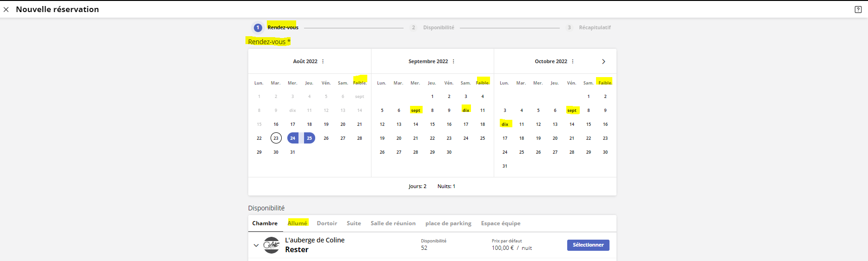
Task: Pick October 1 in the calendar
Action: [x=589, y=96]
